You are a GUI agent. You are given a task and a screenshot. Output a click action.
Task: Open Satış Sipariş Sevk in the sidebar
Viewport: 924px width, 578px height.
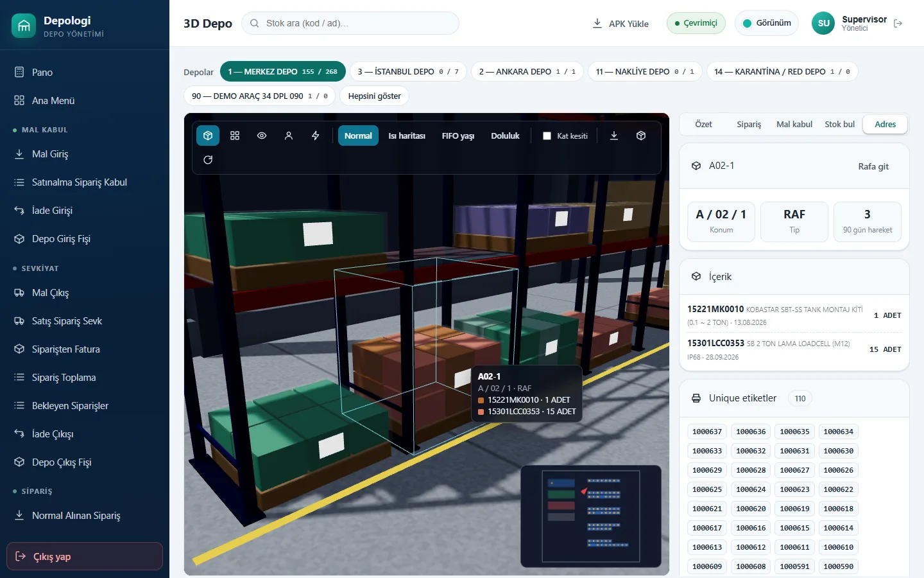coord(85,321)
